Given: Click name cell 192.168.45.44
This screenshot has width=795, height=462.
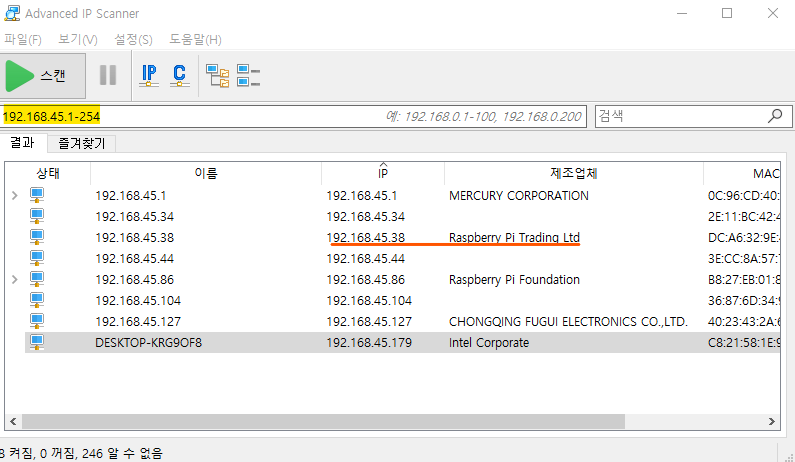Looking at the screenshot, I should click(x=134, y=259).
